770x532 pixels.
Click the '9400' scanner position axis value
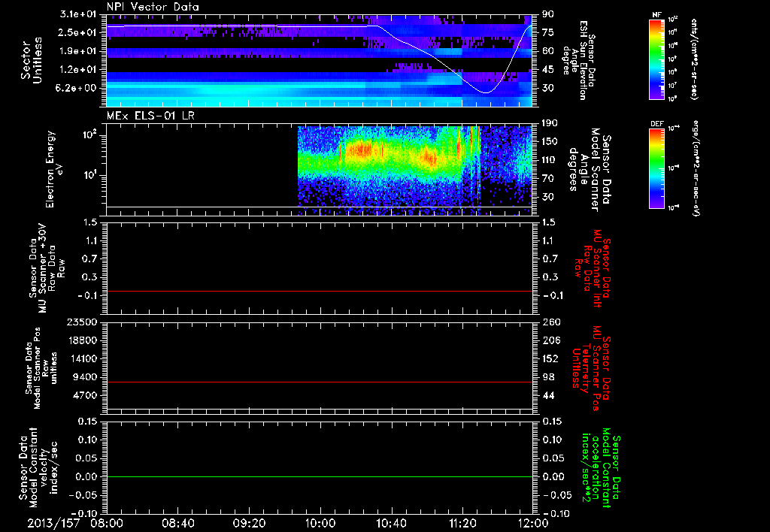click(x=86, y=377)
